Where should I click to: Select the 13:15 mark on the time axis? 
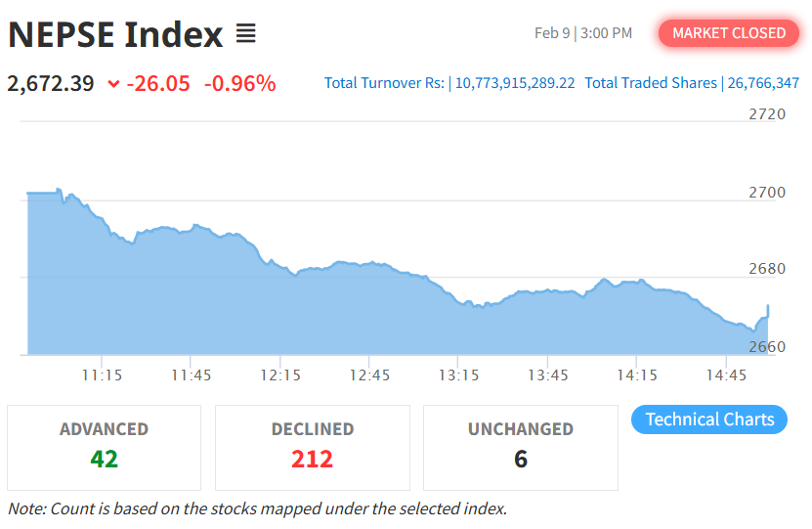click(x=458, y=375)
